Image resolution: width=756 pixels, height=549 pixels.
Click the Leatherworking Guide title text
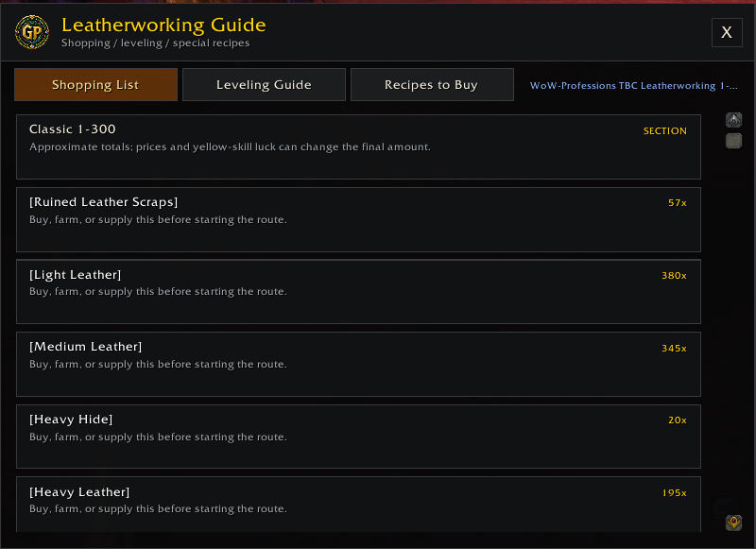[163, 26]
